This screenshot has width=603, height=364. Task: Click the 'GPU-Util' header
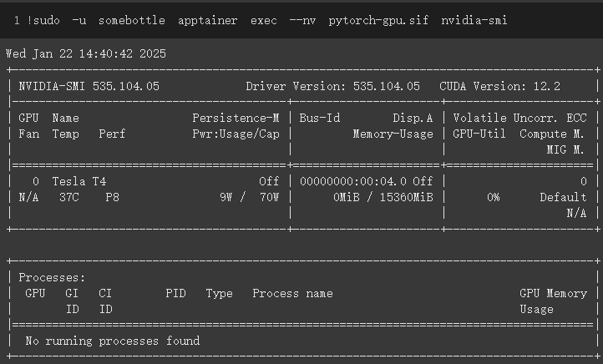coord(479,134)
